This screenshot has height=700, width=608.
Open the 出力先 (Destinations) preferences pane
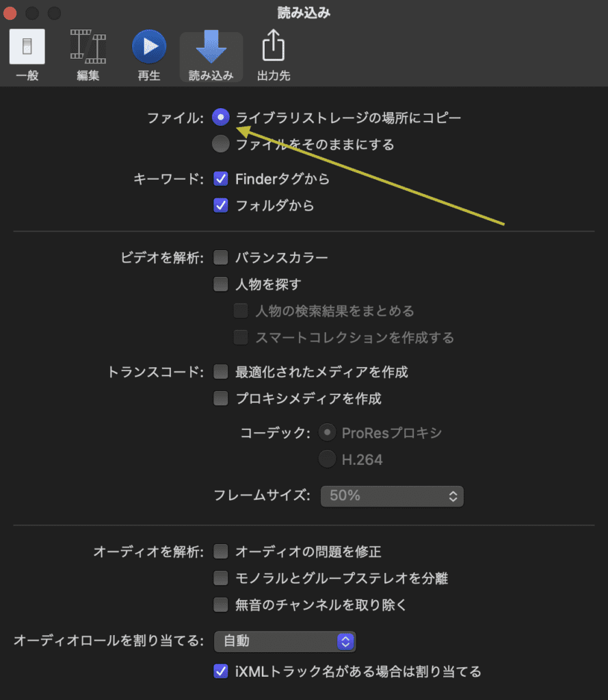[x=274, y=55]
